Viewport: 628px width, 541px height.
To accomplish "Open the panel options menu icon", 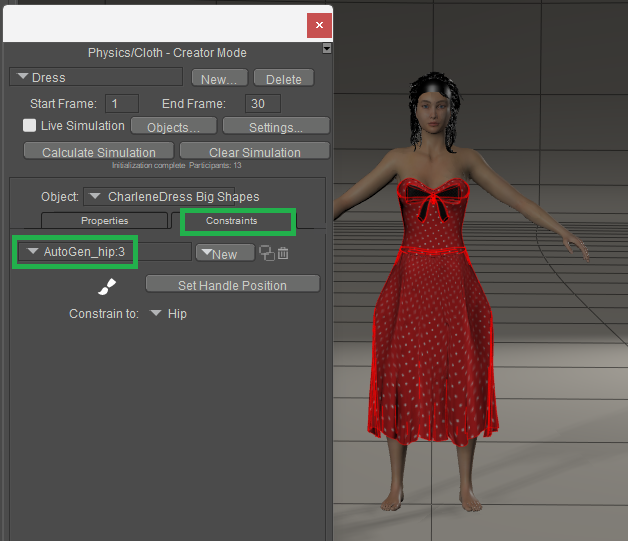I will 327,48.
